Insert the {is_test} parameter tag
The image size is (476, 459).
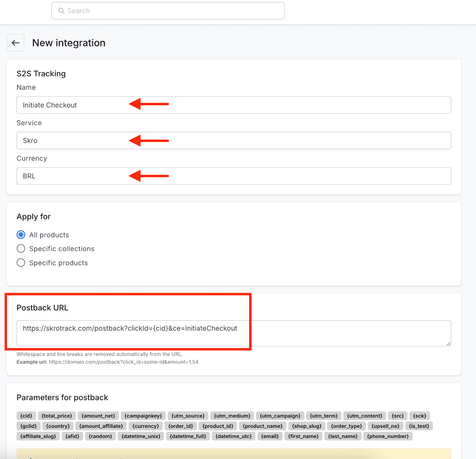click(419, 426)
